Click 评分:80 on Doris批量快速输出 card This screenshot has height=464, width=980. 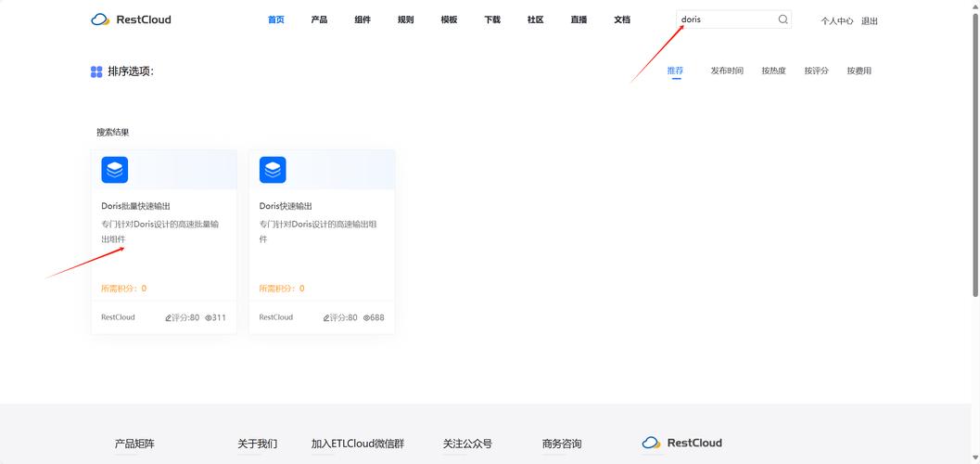click(x=185, y=317)
